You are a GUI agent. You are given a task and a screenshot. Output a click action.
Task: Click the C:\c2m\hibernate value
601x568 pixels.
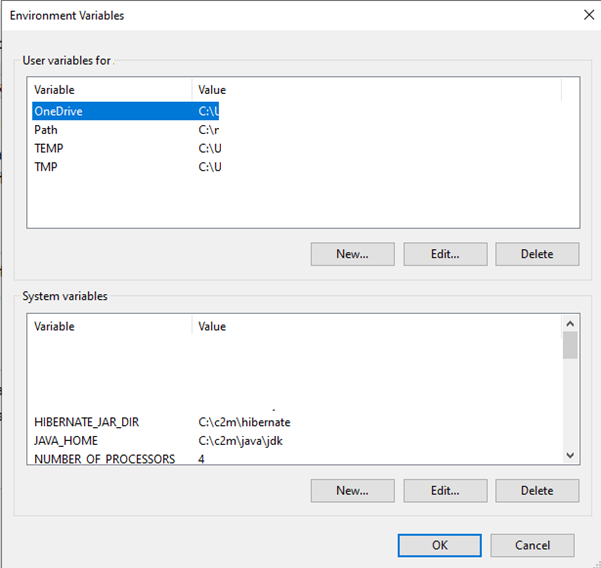[x=244, y=422]
